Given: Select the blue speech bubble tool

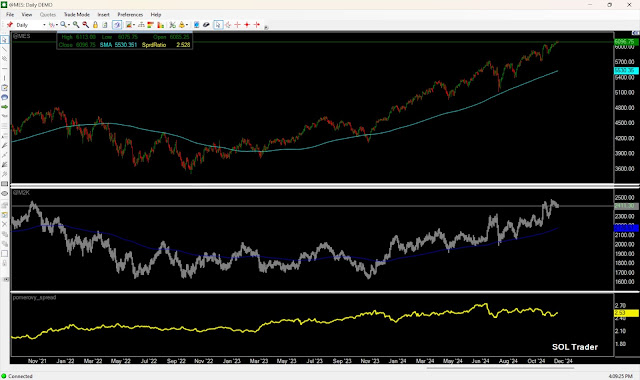Looking at the screenshot, I should pos(4,98).
